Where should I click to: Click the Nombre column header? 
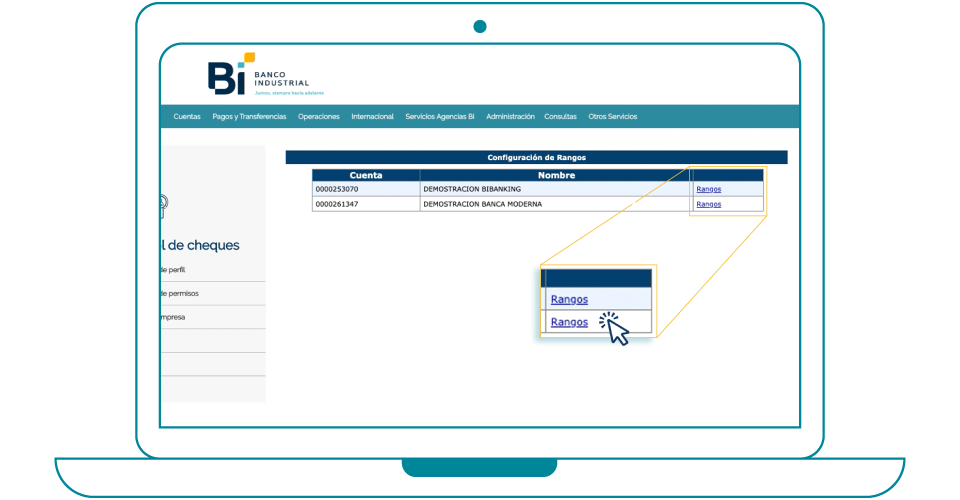[556, 175]
